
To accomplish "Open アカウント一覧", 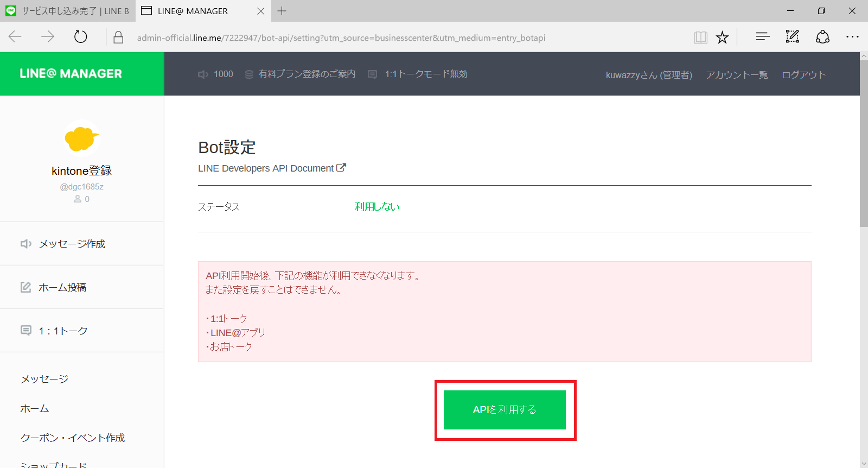I will (737, 75).
